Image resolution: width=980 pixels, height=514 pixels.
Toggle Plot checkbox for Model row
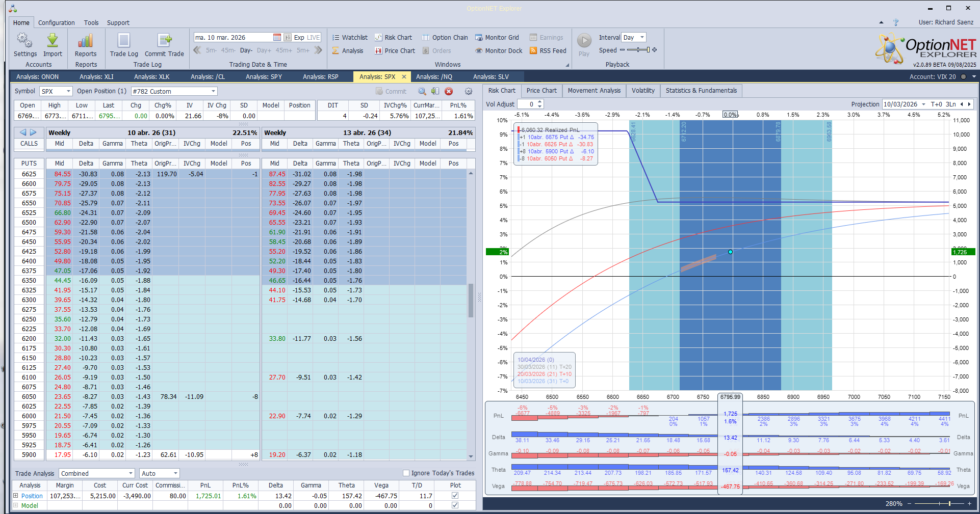455,505
